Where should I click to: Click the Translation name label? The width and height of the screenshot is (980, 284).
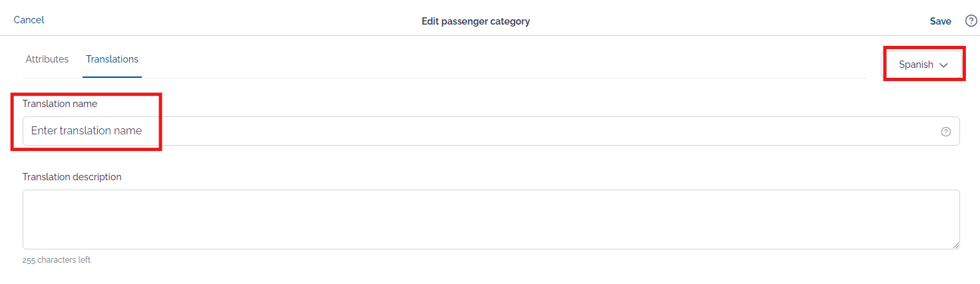pyautogui.click(x=60, y=104)
